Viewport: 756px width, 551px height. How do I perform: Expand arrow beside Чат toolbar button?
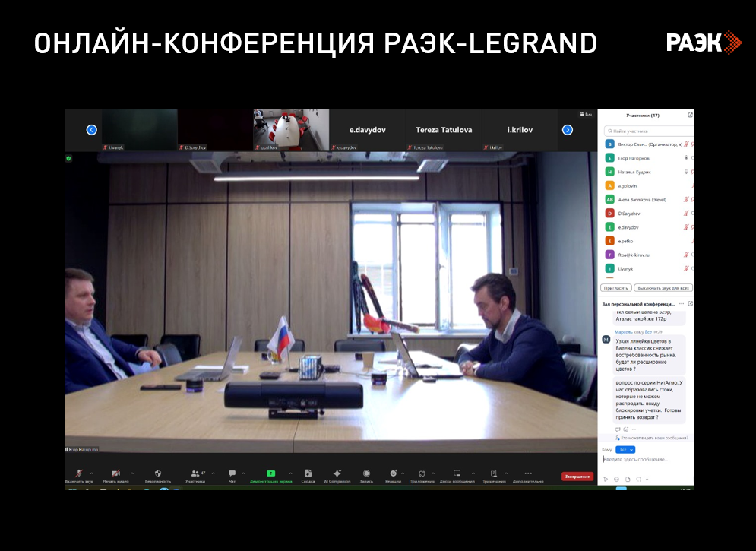[243, 473]
